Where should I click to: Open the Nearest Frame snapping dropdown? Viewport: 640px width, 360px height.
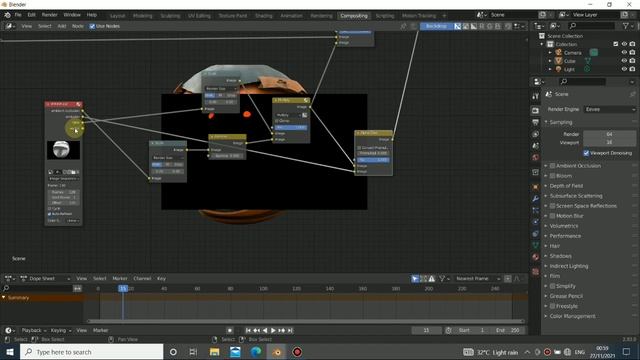click(x=477, y=278)
